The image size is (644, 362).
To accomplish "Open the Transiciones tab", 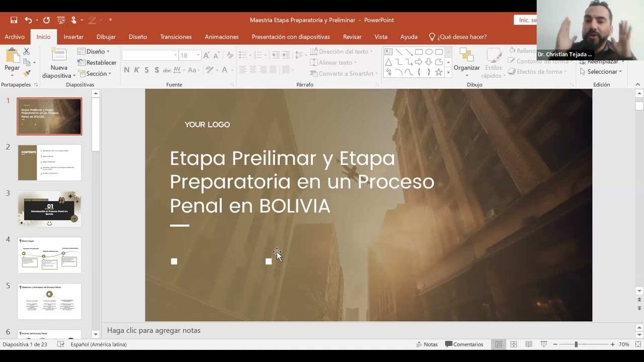I will (176, 37).
